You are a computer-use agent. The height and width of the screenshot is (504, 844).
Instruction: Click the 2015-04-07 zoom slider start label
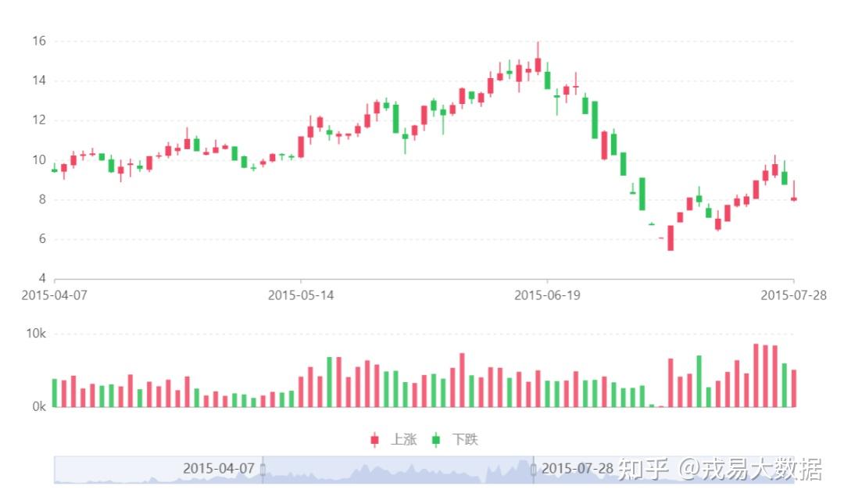(219, 469)
